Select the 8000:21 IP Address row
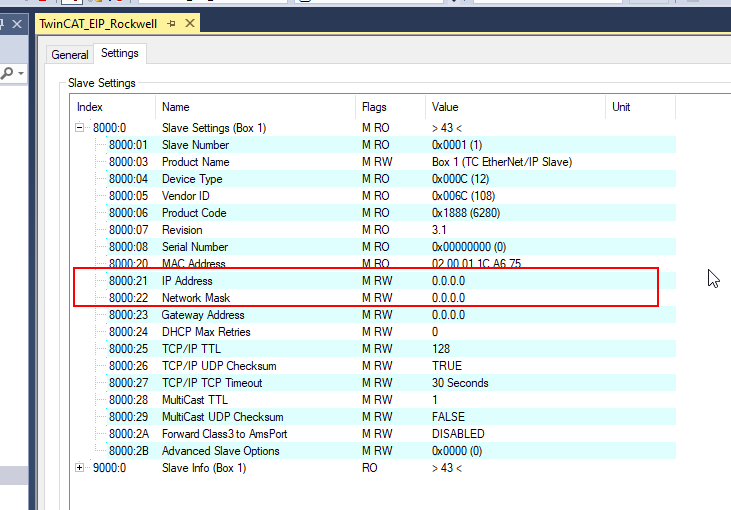731x510 pixels. [x=373, y=281]
